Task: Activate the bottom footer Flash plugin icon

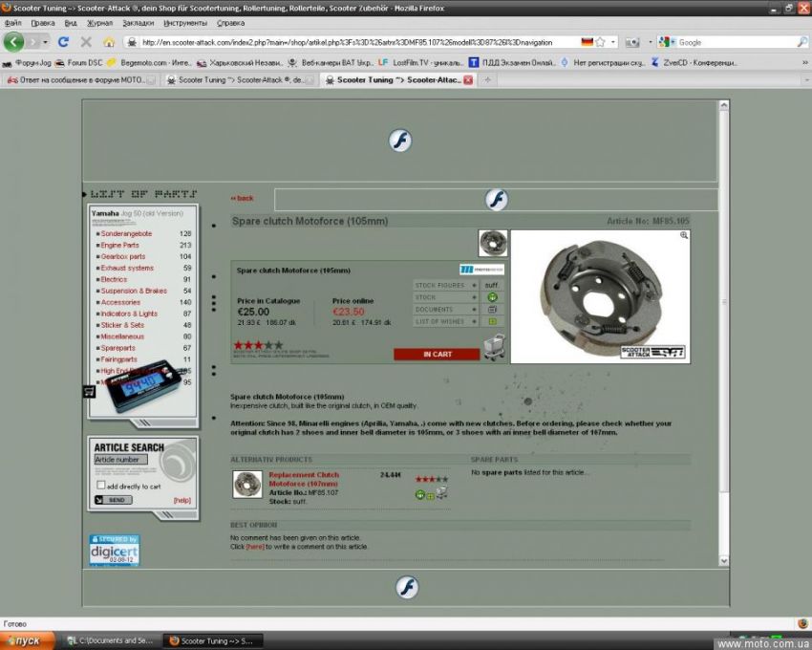Action: 407,587
